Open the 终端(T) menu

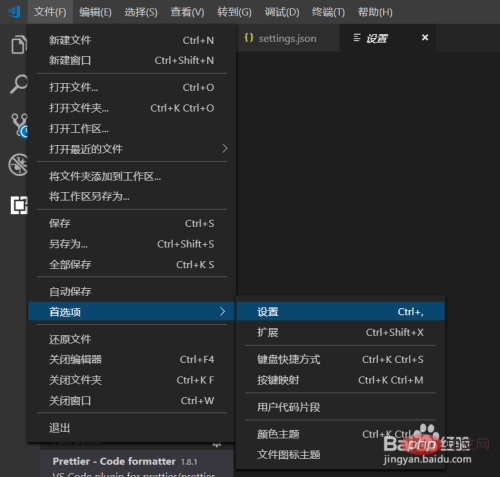tap(328, 12)
